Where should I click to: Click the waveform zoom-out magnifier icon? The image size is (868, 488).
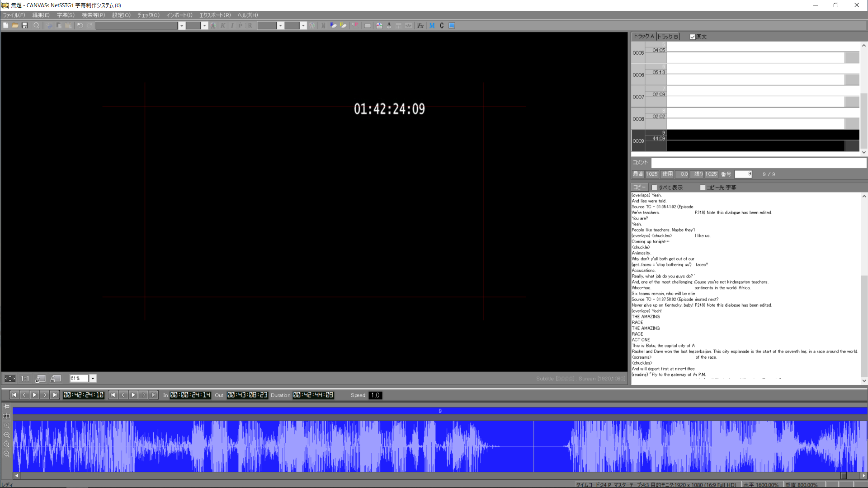[7, 435]
